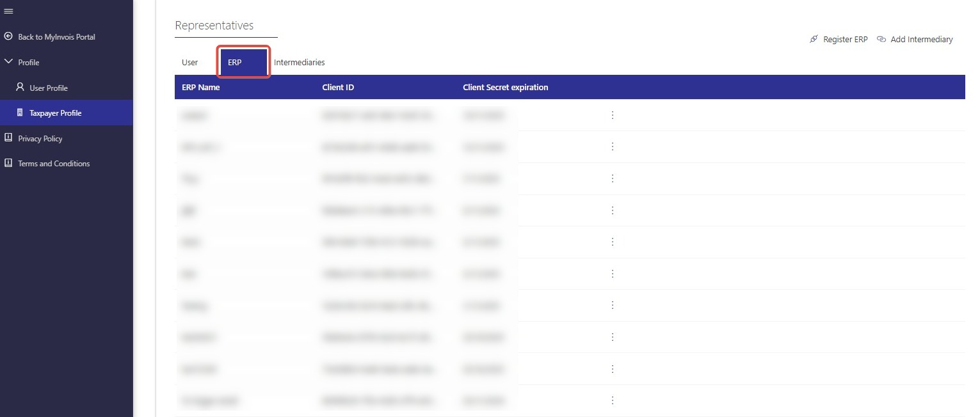Select the highlighted ERP tab
The height and width of the screenshot is (417, 980).
pos(235,63)
